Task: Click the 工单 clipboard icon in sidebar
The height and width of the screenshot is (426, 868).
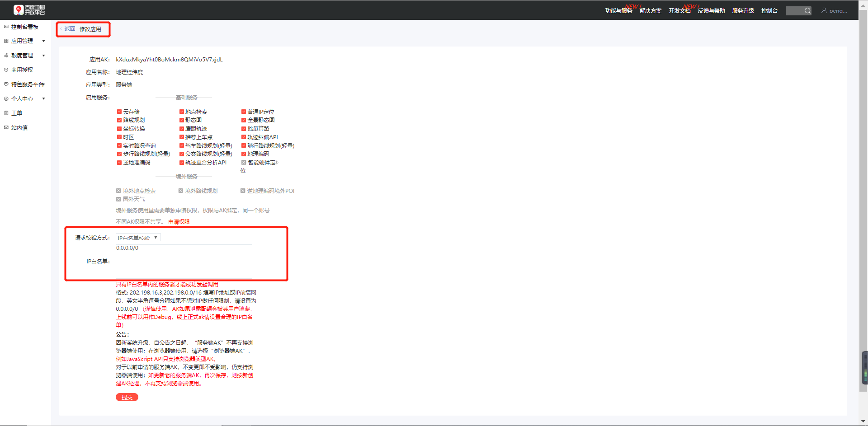Action: tap(6, 113)
